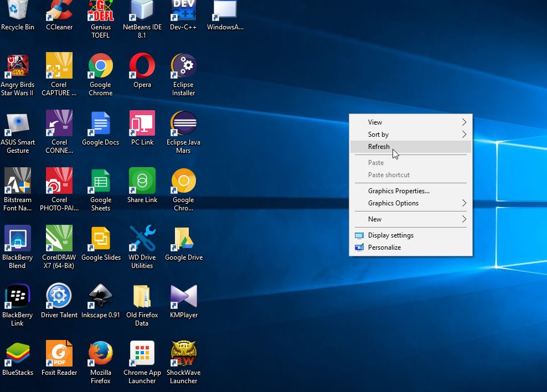Open Display settings from the context menu
This screenshot has height=392, width=547.
point(411,235)
